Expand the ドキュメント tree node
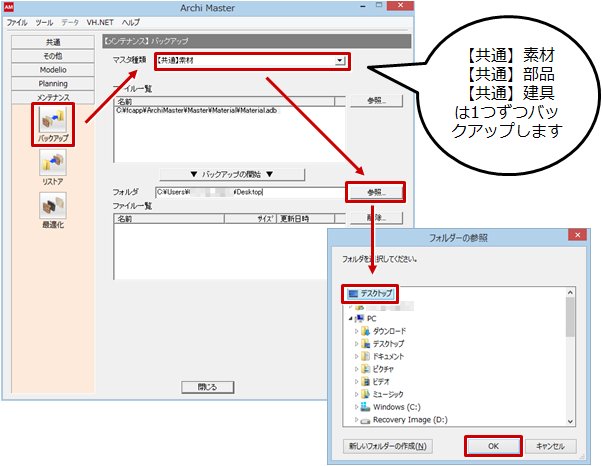 coord(355,357)
